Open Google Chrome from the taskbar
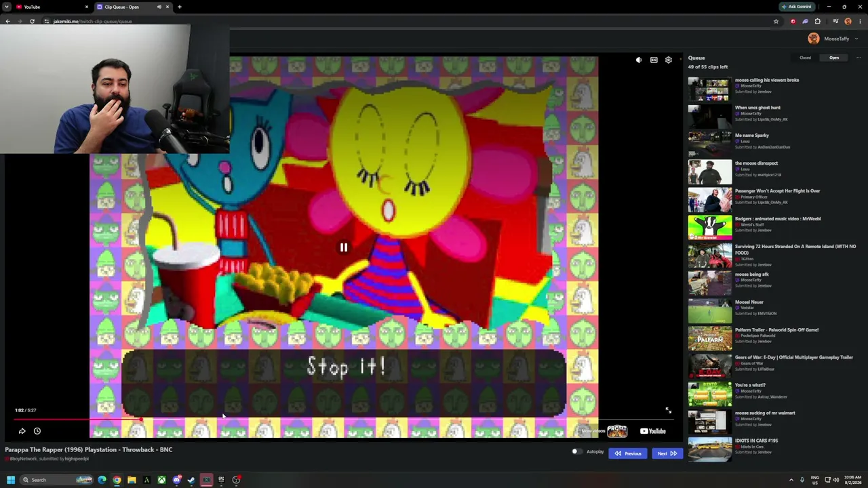The width and height of the screenshot is (868, 488). pyautogui.click(x=117, y=480)
